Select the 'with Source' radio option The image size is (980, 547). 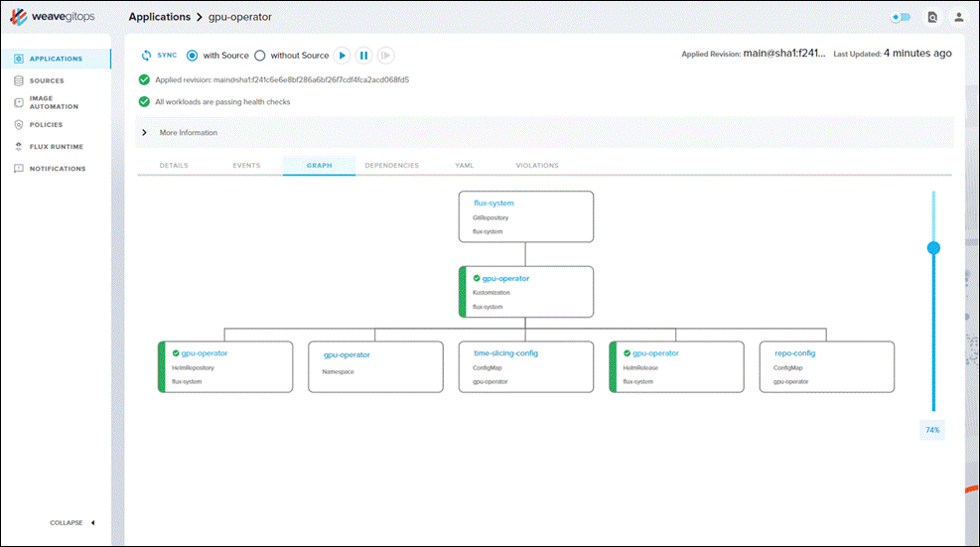click(x=192, y=56)
